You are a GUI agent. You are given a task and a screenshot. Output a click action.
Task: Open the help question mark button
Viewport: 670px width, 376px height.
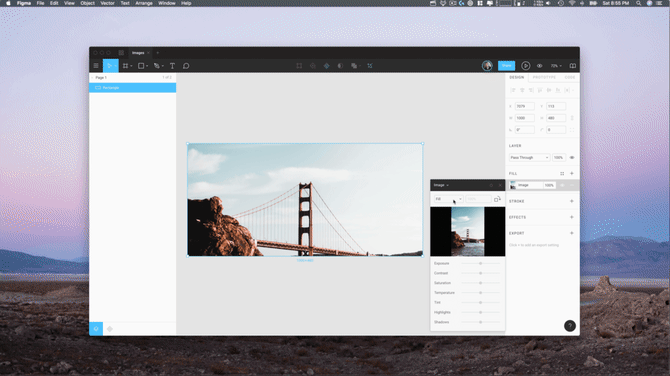(x=570, y=326)
